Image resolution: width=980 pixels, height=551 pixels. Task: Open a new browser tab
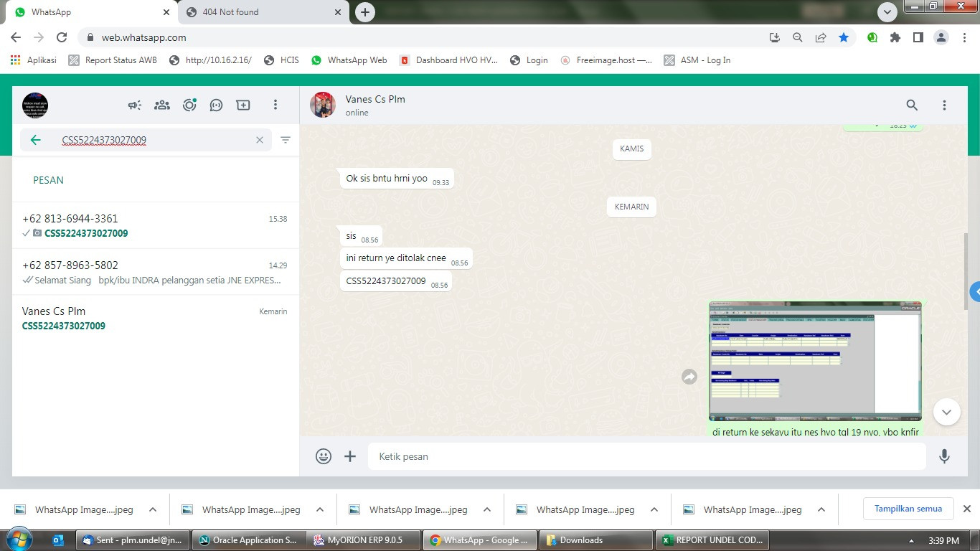(365, 12)
